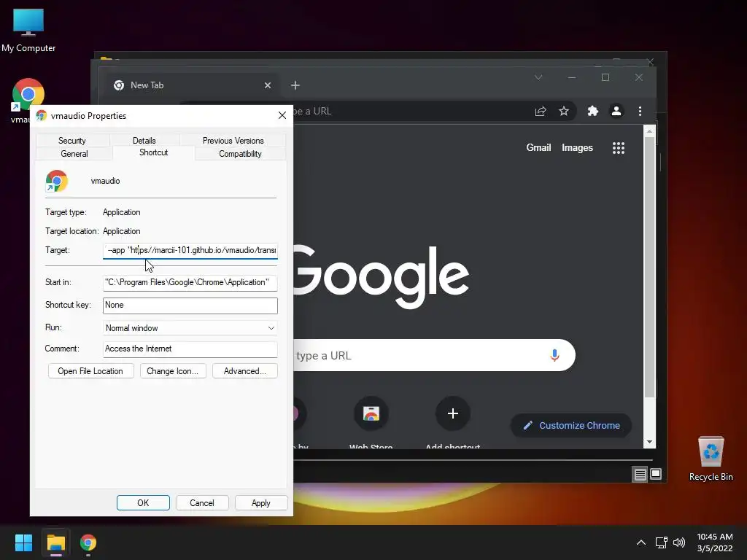747x560 pixels.
Task: Click the Start in text field
Action: point(190,282)
